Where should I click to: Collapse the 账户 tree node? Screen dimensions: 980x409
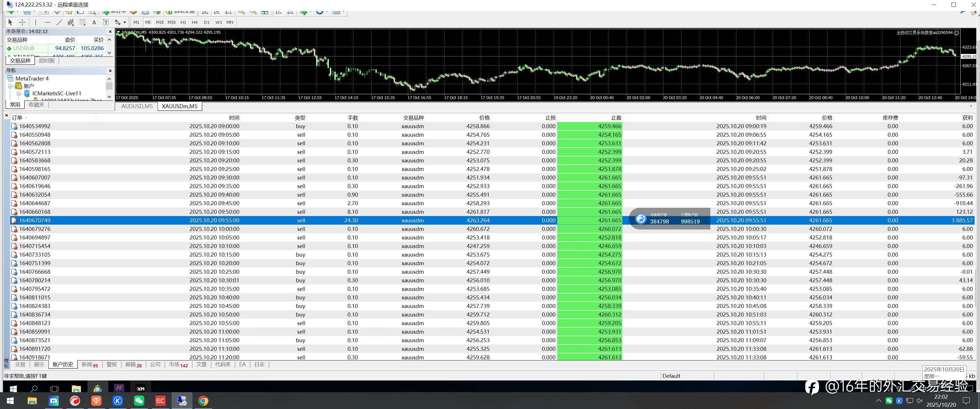point(10,86)
